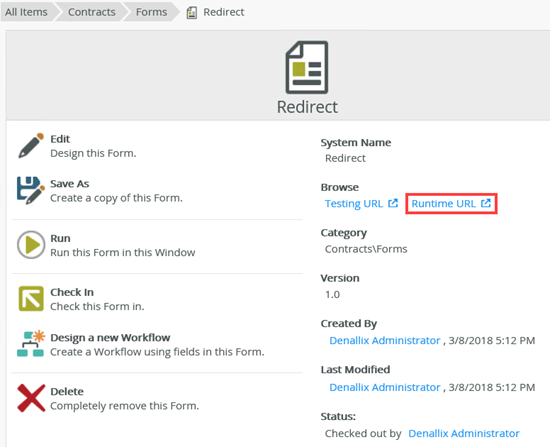Click the Check In arrow icon

click(31, 299)
